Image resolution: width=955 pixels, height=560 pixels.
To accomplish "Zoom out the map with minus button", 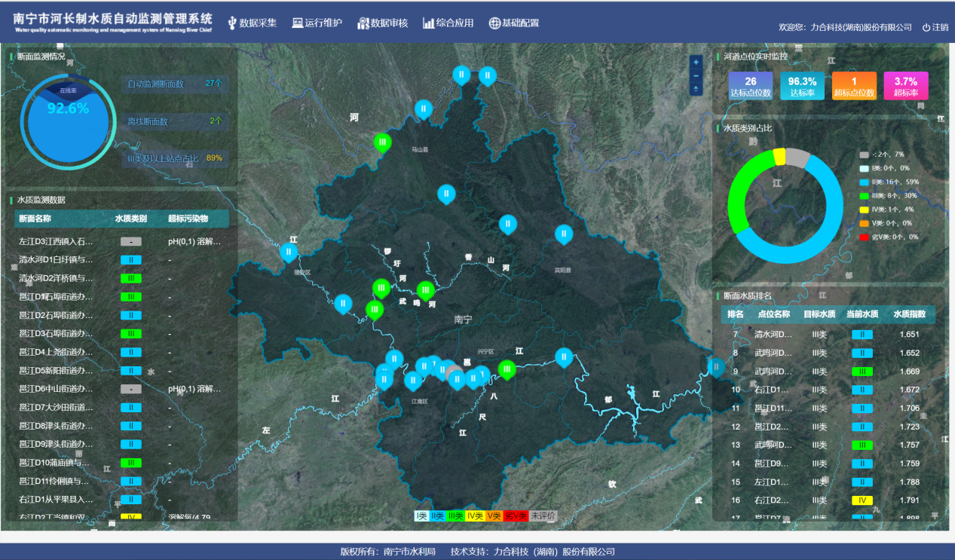I will tap(696, 75).
